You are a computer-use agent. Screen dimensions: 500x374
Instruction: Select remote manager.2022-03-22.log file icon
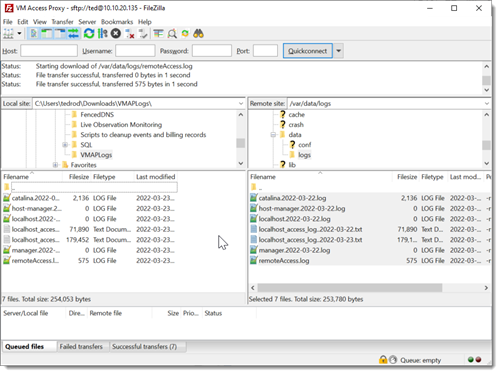pyautogui.click(x=254, y=250)
